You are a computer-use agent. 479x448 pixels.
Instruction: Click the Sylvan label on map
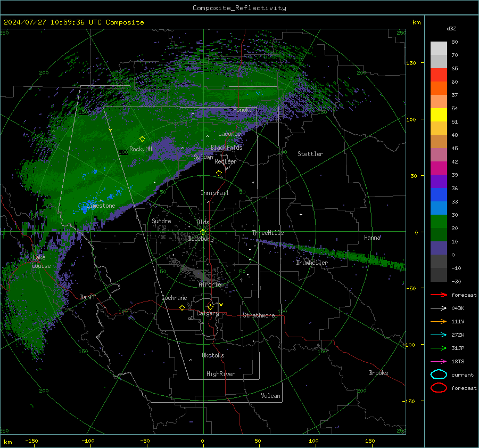203,157
